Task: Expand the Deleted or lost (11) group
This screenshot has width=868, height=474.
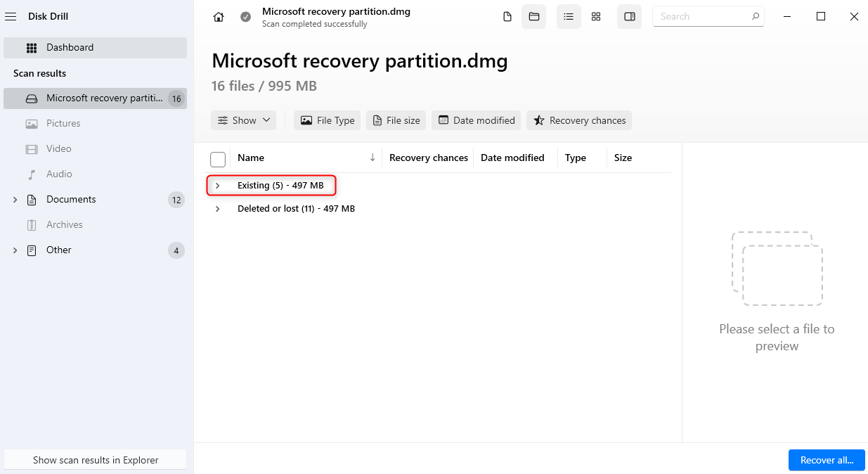Action: (x=218, y=209)
